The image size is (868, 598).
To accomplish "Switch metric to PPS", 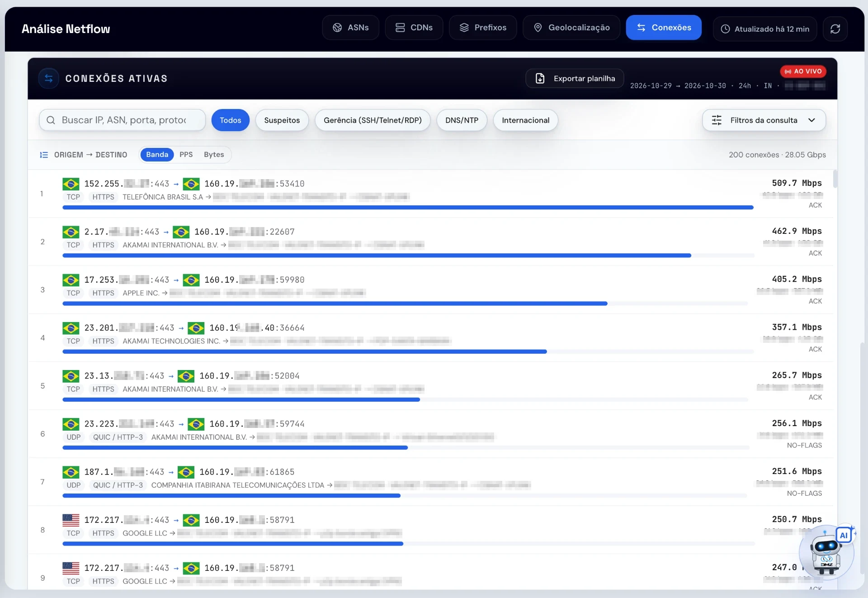I will click(186, 155).
